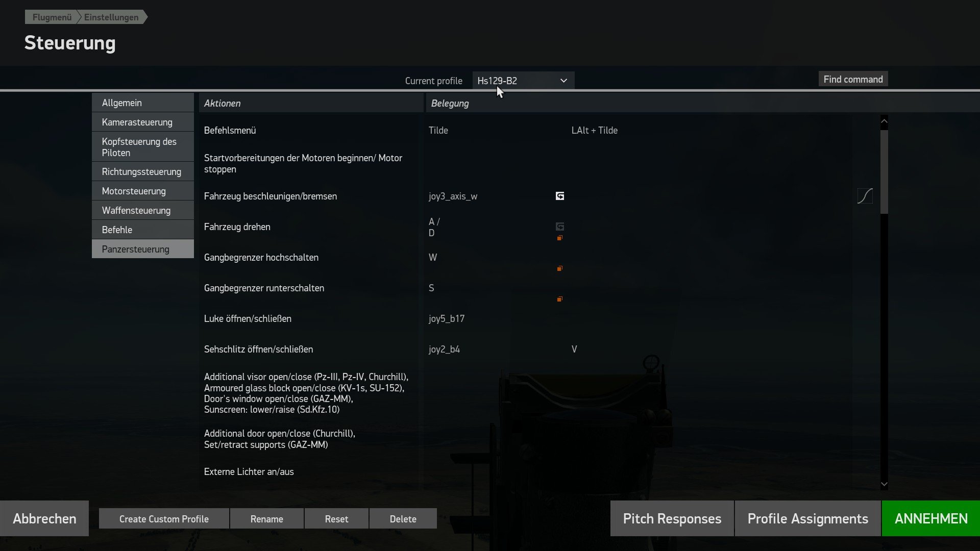980x551 pixels.
Task: Open Profile Assignments
Action: pyautogui.click(x=807, y=518)
